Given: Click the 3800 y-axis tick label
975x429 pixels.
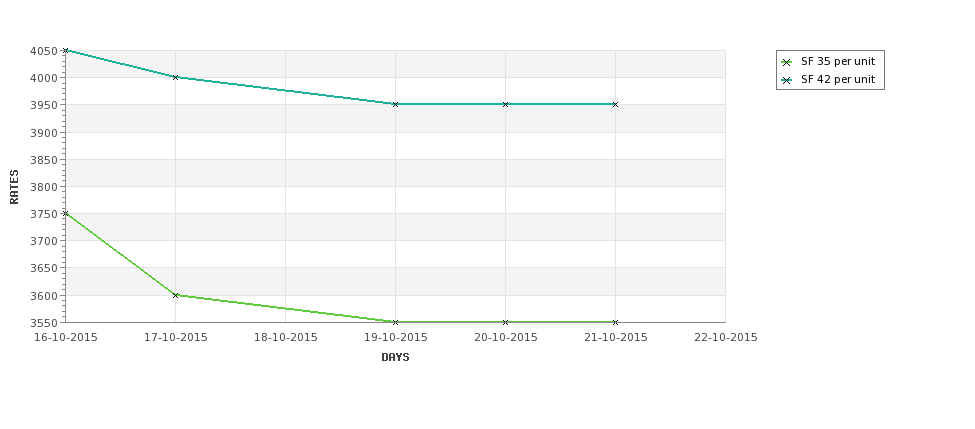Looking at the screenshot, I should pos(44,187).
